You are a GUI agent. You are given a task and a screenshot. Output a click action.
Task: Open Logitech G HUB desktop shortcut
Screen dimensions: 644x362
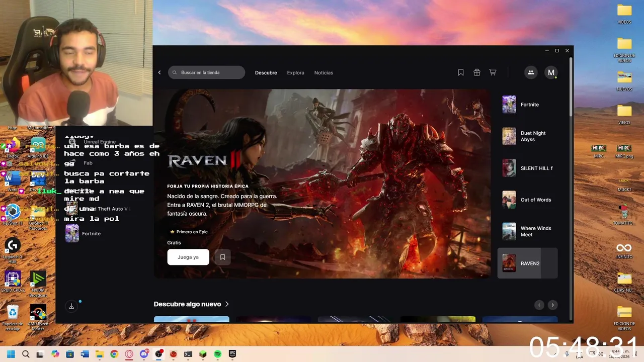point(12,250)
